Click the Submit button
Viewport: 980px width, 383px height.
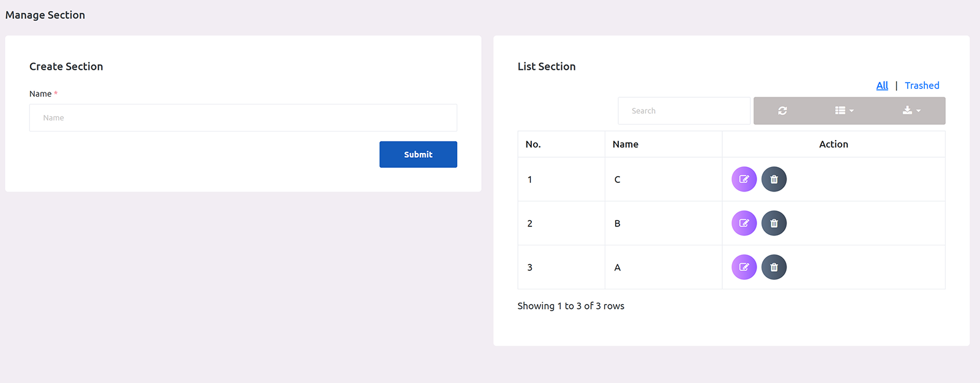(x=418, y=155)
